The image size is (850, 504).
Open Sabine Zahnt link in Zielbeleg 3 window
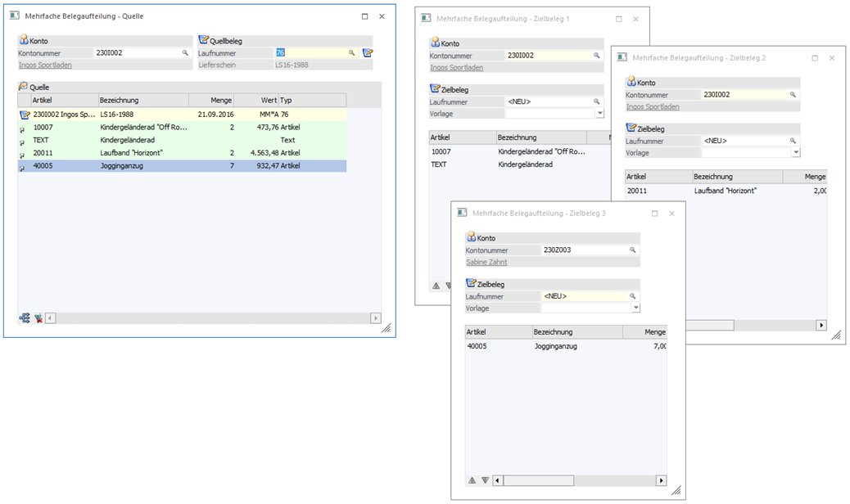486,262
